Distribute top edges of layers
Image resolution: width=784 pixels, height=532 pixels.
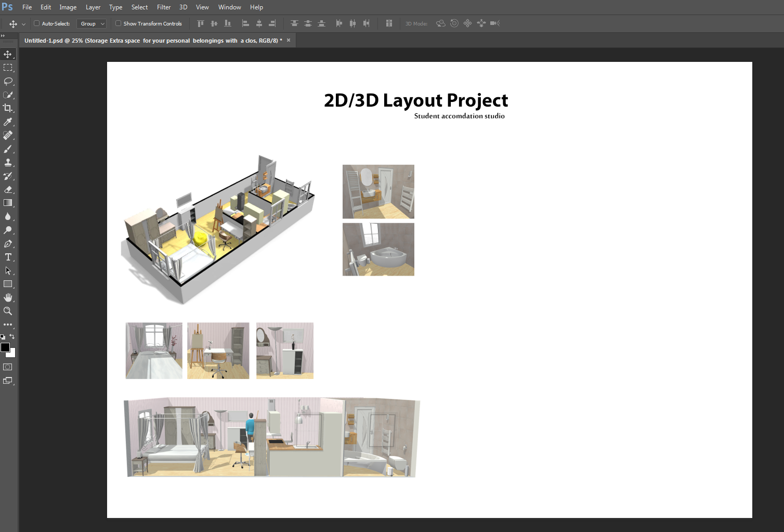294,23
